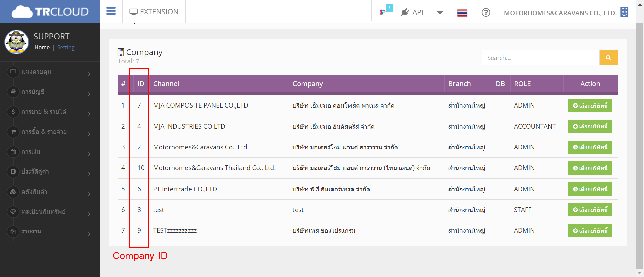644x277 pixels.
Task: Click dollar icon next to การขาย & รายได้
Action: 13,112
